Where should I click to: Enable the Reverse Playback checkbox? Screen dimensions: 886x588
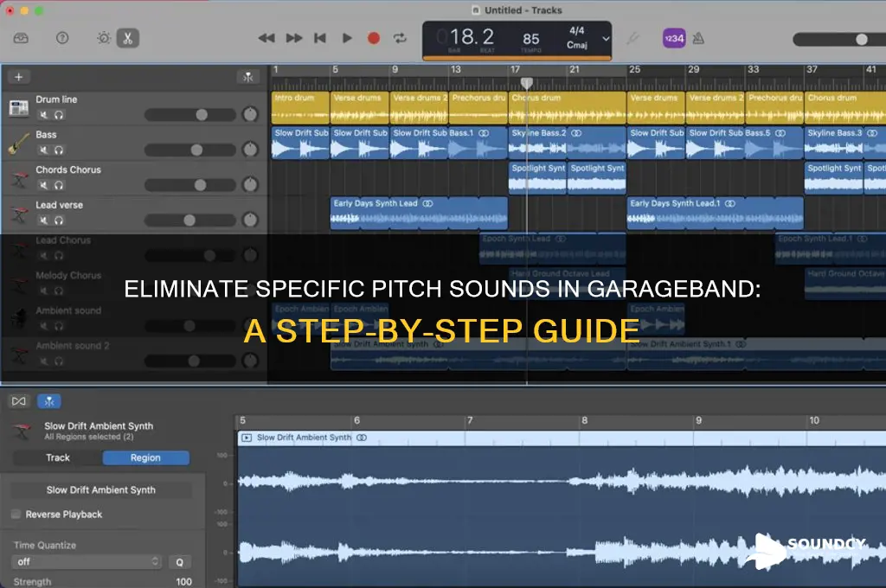pyautogui.click(x=16, y=514)
